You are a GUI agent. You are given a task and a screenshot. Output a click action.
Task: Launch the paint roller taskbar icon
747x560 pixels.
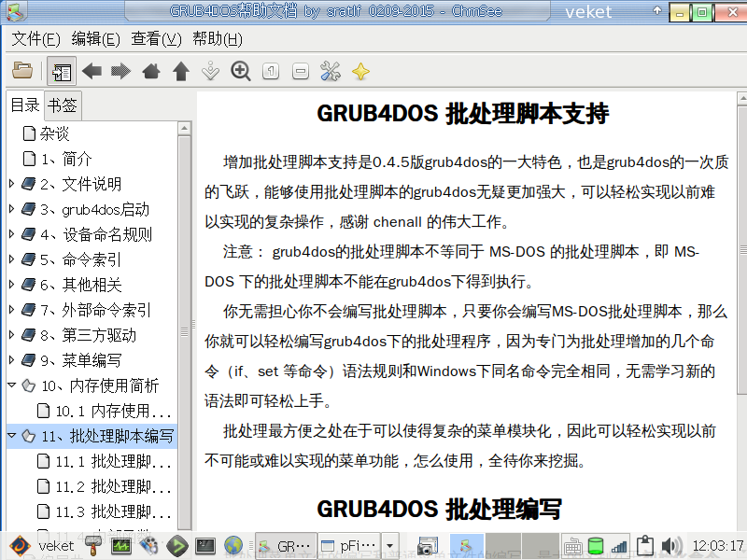click(x=92, y=546)
